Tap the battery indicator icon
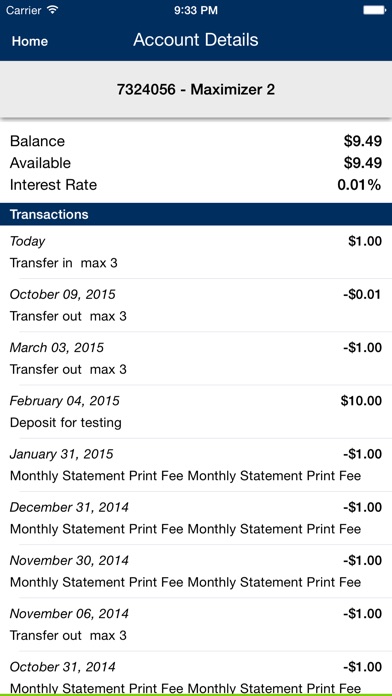This screenshot has width=392, height=696. pos(375,10)
